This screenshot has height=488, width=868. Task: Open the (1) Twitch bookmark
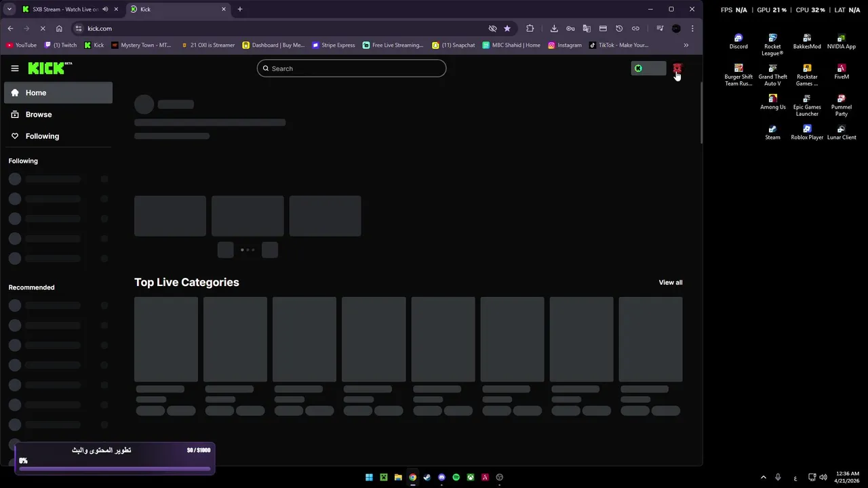tap(60, 45)
